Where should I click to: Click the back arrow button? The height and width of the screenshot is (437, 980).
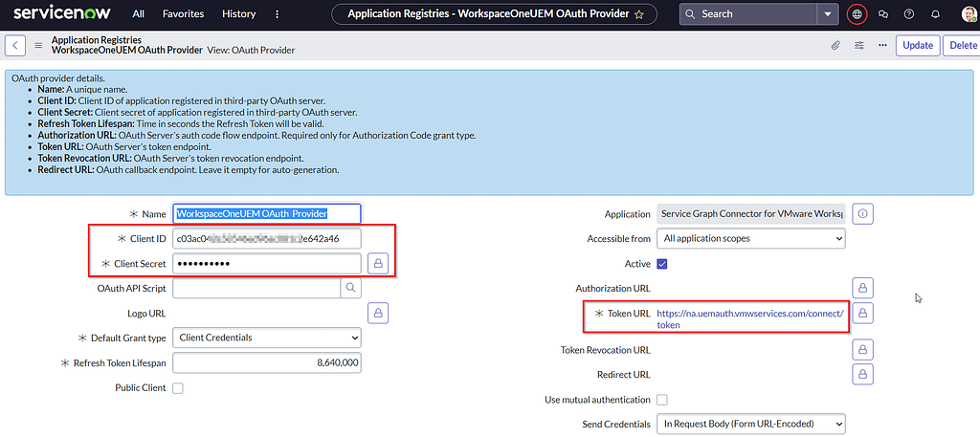pos(15,45)
